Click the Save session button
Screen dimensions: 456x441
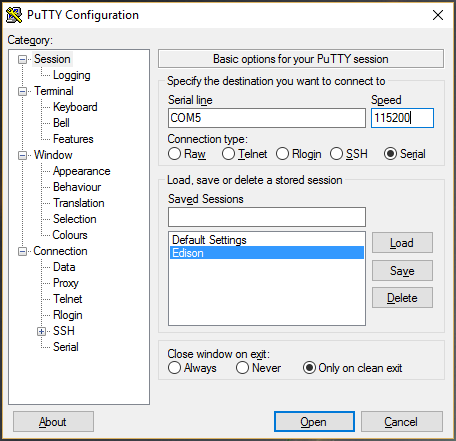pos(402,270)
